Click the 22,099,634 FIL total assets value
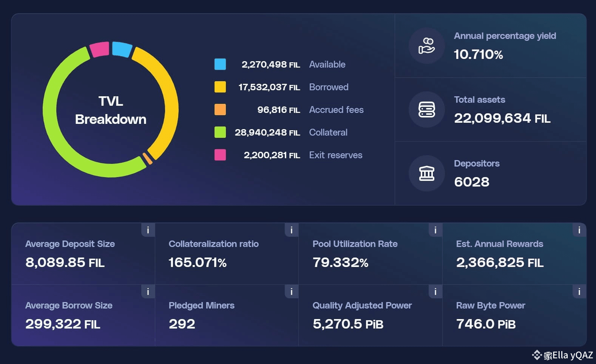Image resolution: width=596 pixels, height=364 pixels. click(x=502, y=118)
